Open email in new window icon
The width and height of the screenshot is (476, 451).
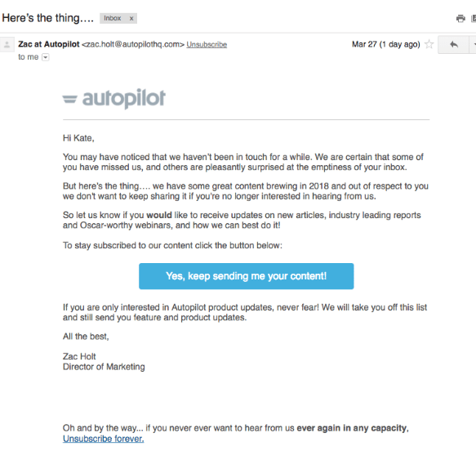tap(474, 19)
